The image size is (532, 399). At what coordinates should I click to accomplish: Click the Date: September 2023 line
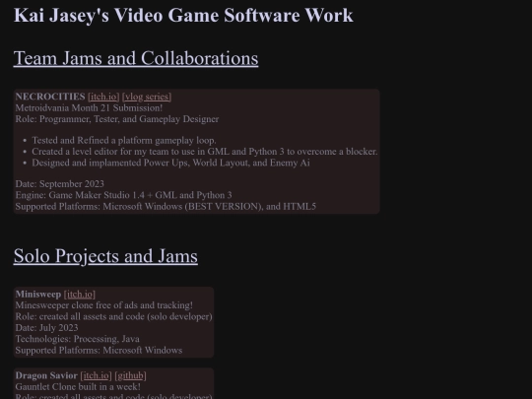pyautogui.click(x=60, y=184)
